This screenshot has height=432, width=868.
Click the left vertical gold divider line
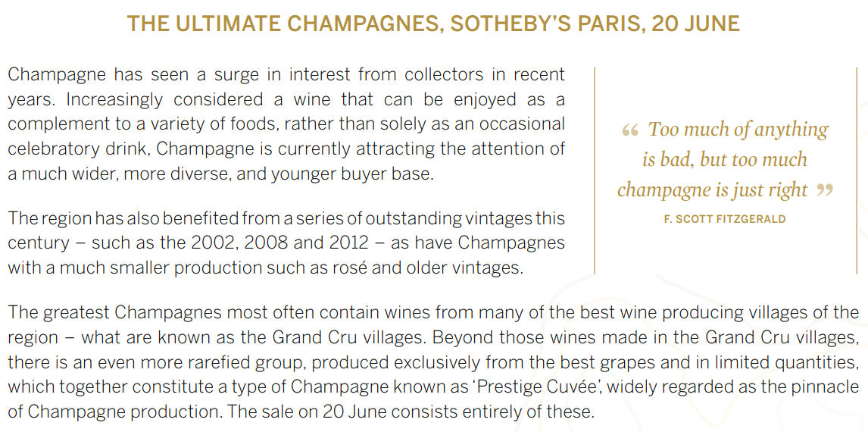pyautogui.click(x=595, y=171)
